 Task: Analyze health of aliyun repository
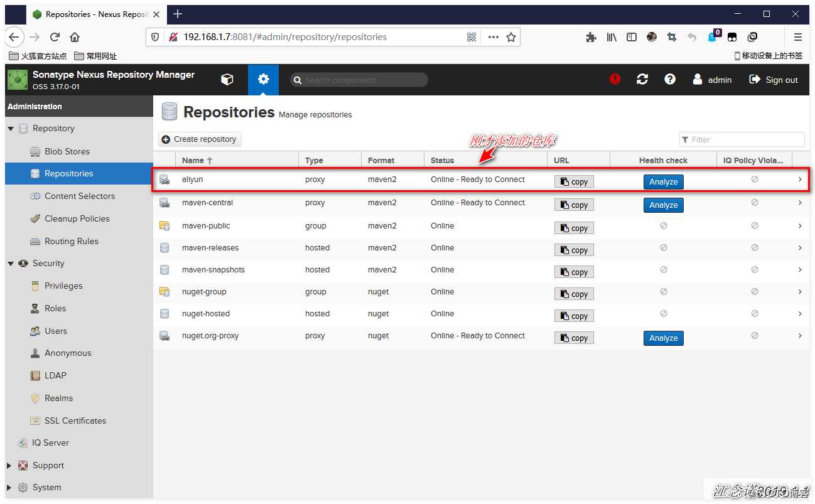664,181
